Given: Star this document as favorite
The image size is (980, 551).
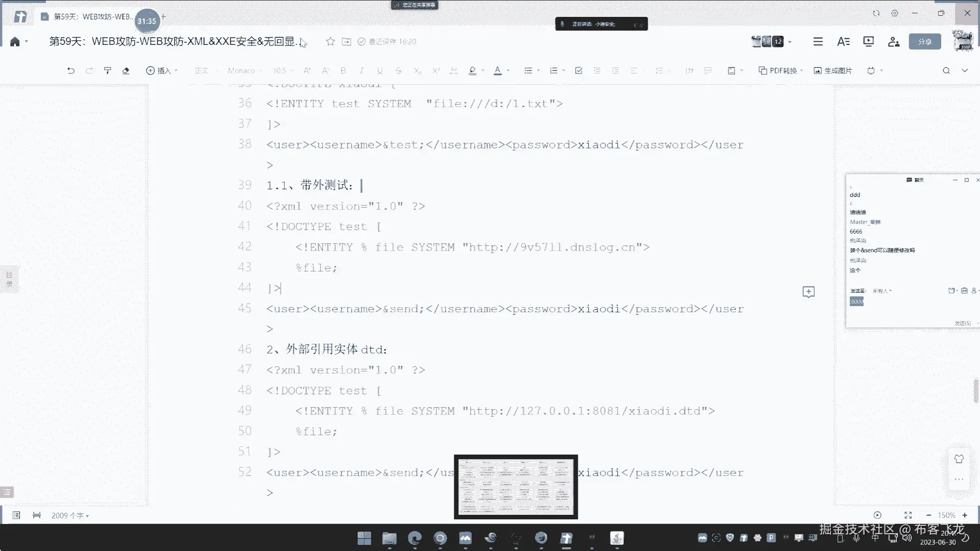Looking at the screenshot, I should pyautogui.click(x=330, y=41).
